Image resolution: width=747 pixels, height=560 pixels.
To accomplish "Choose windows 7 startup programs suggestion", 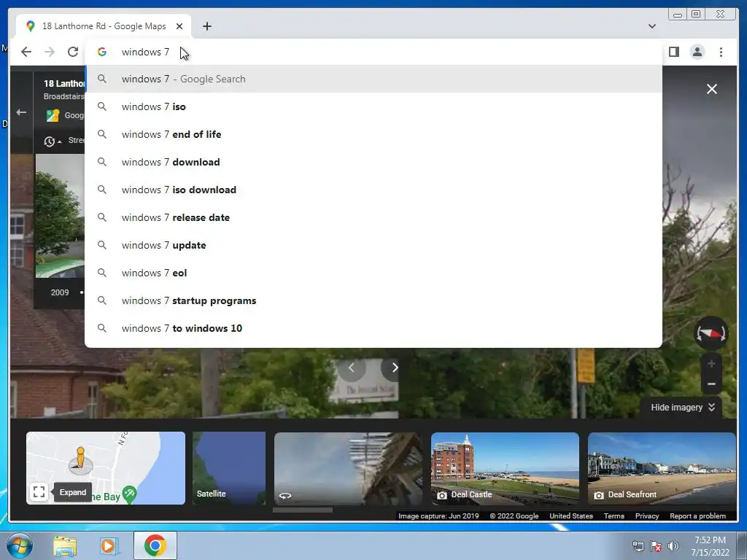I will [x=373, y=300].
